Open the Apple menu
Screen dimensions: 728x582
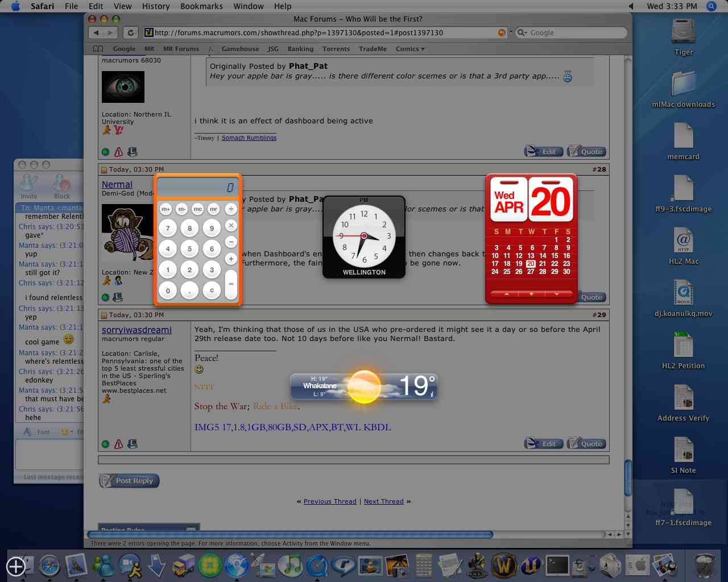pyautogui.click(x=15, y=6)
